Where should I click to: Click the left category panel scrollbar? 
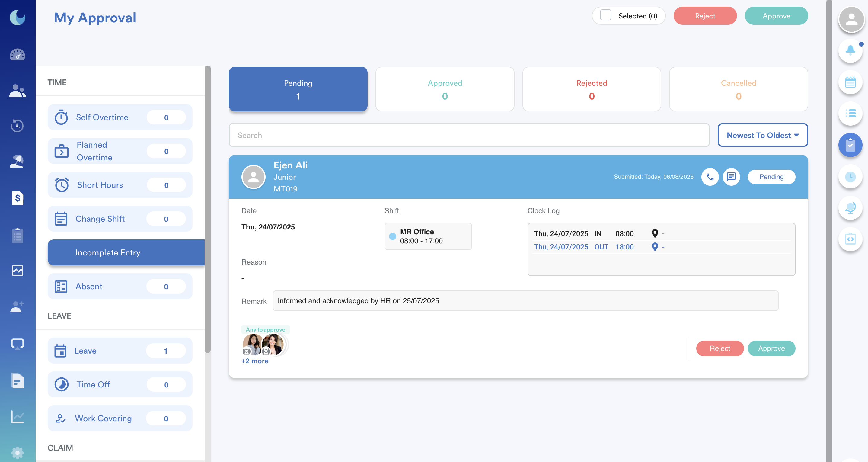[x=208, y=209]
